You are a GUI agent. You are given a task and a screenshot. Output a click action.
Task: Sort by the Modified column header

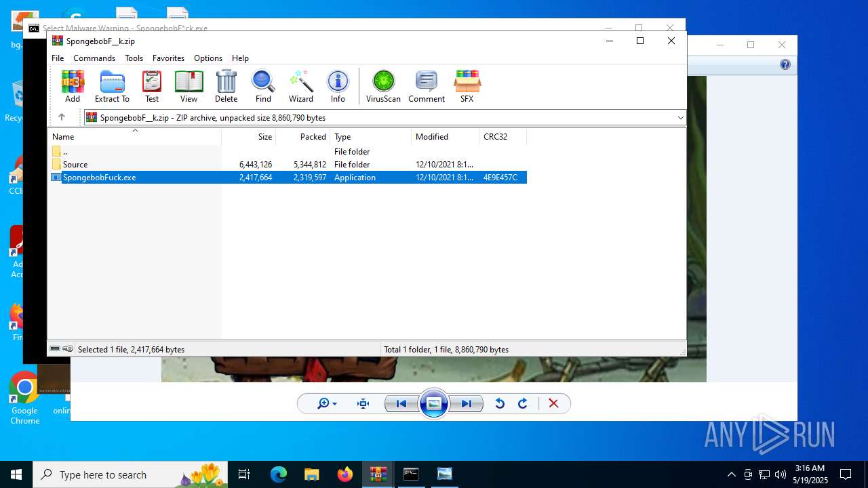445,136
